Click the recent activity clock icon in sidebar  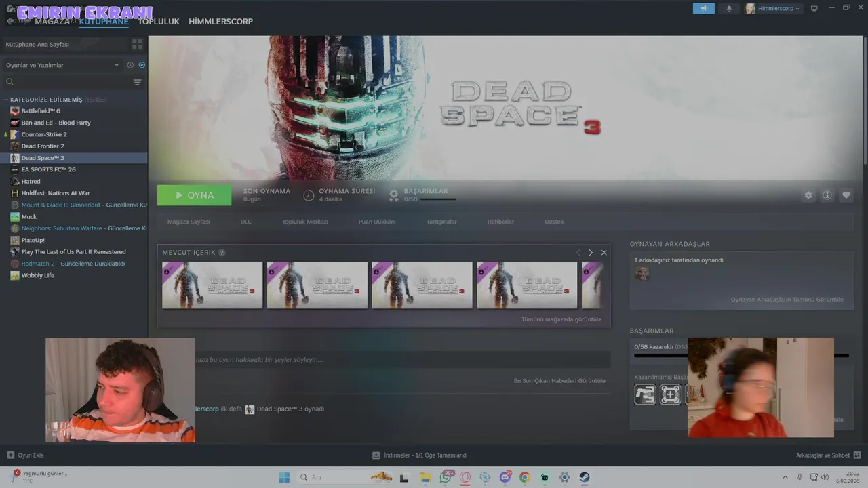(130, 65)
